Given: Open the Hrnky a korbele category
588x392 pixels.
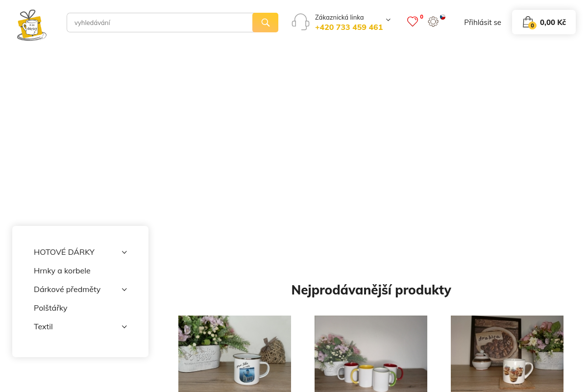Looking at the screenshot, I should (62, 271).
